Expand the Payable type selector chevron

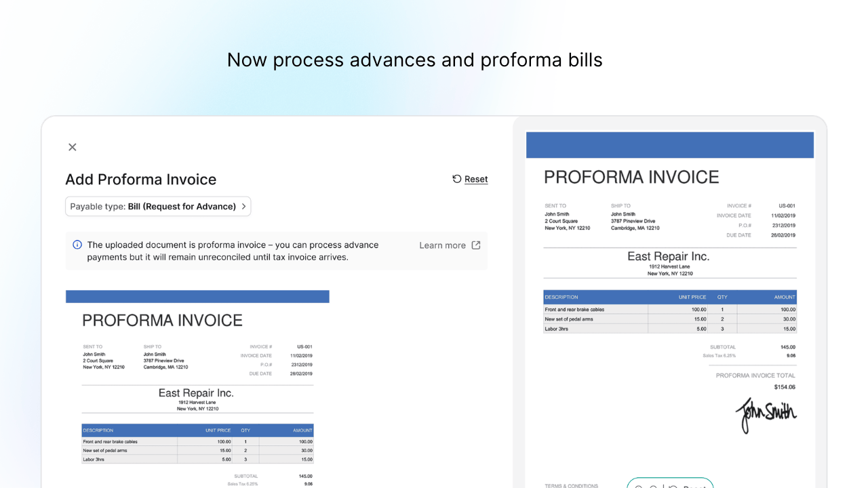[x=243, y=206]
